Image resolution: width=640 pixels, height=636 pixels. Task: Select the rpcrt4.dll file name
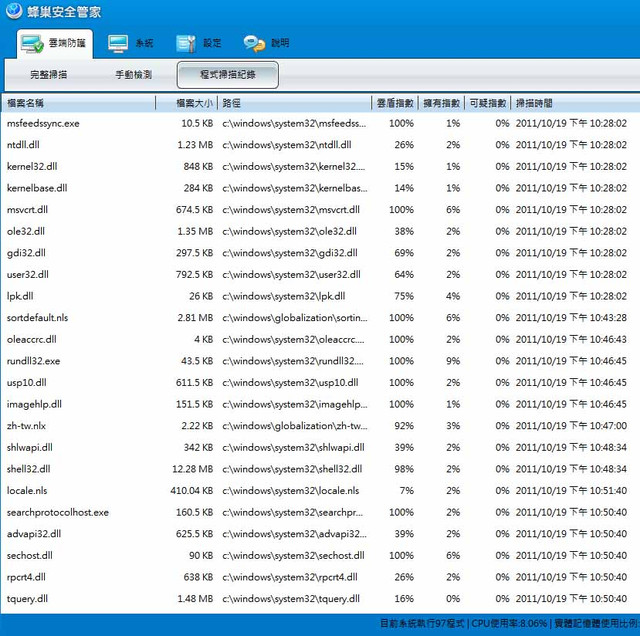[x=26, y=578]
